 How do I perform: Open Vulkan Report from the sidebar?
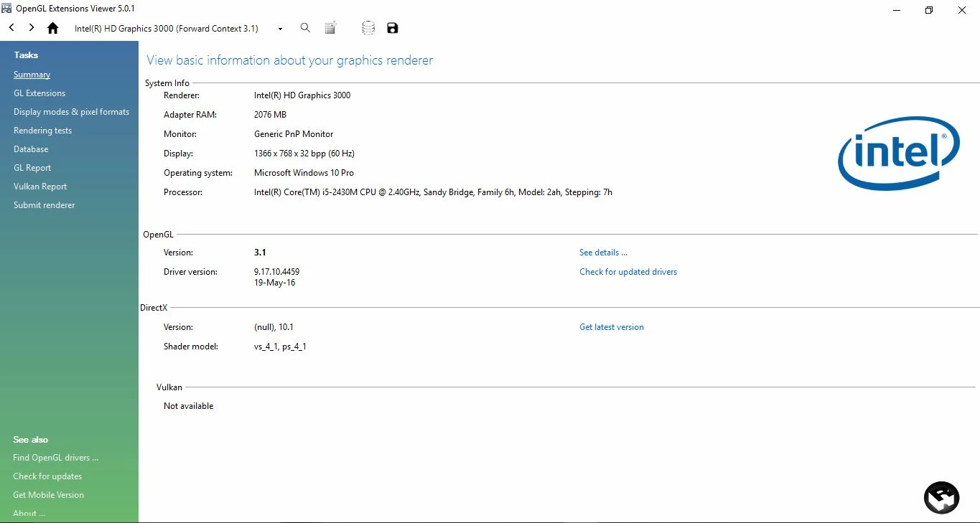40,187
